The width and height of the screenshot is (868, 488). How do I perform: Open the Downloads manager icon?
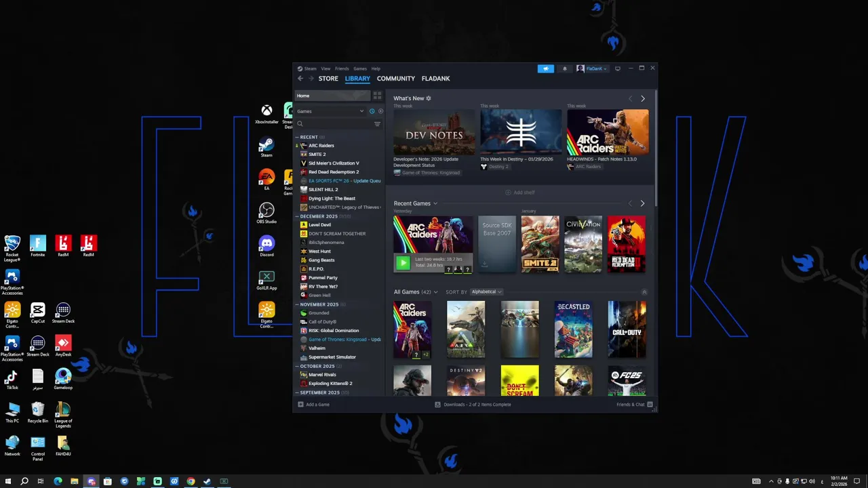point(437,405)
